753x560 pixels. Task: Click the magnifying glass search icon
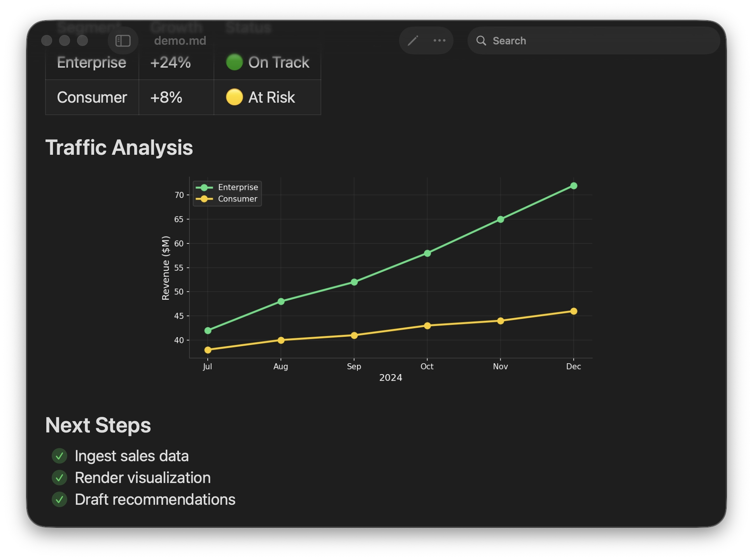click(x=481, y=40)
